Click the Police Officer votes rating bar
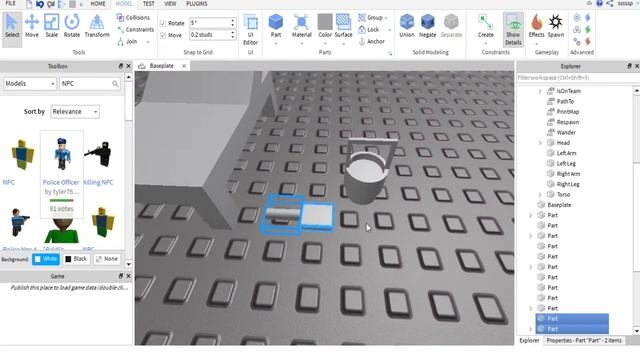 click(x=62, y=200)
